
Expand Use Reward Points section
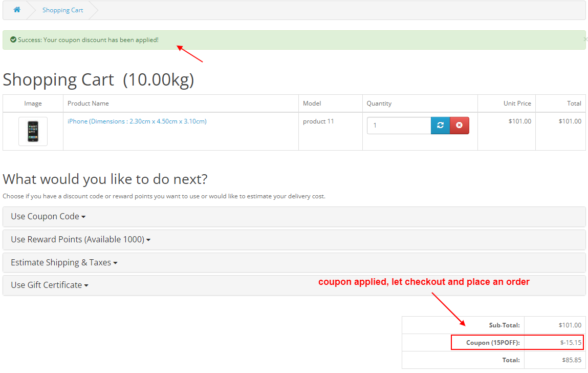pos(80,239)
